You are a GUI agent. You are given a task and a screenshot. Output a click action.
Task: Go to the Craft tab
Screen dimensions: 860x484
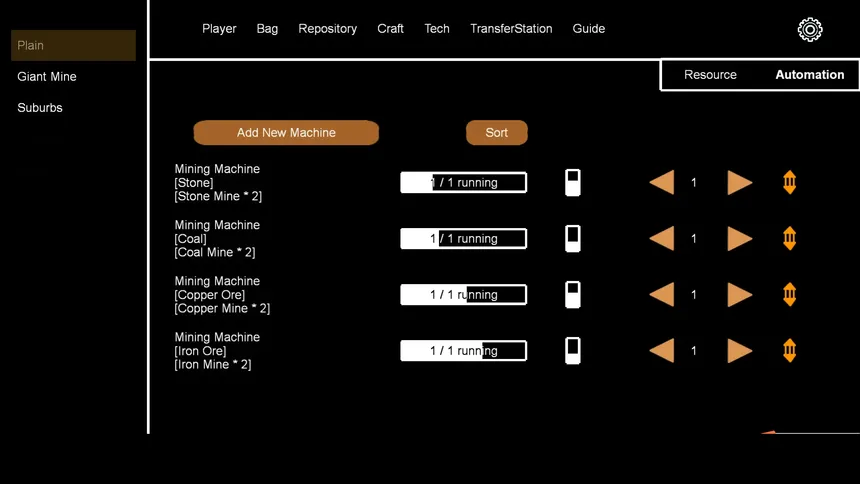point(390,29)
